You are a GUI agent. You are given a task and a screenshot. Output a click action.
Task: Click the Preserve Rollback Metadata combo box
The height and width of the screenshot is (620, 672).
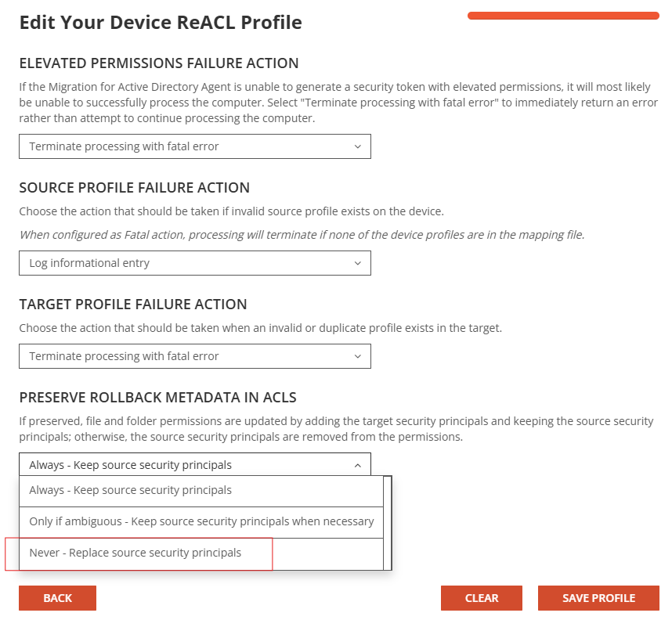194,463
